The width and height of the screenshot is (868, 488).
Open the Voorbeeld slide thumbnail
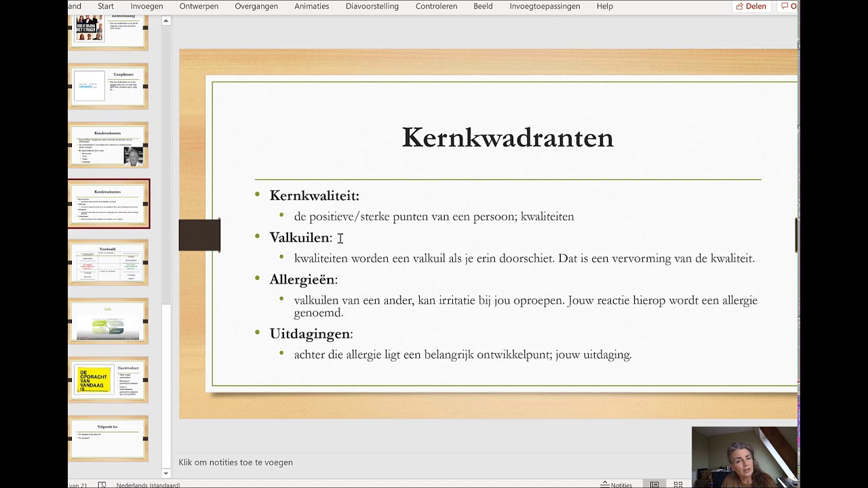click(108, 262)
